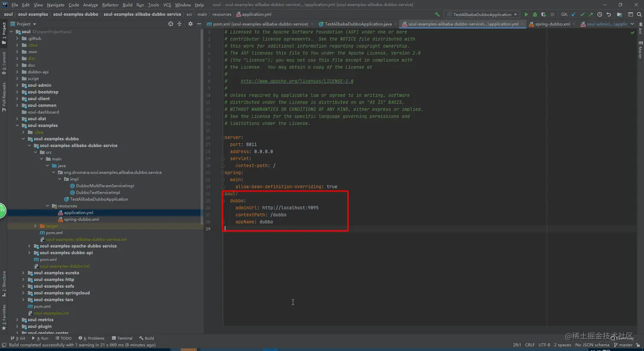Open the Refactor menu
The width and height of the screenshot is (644, 351).
tap(110, 5)
